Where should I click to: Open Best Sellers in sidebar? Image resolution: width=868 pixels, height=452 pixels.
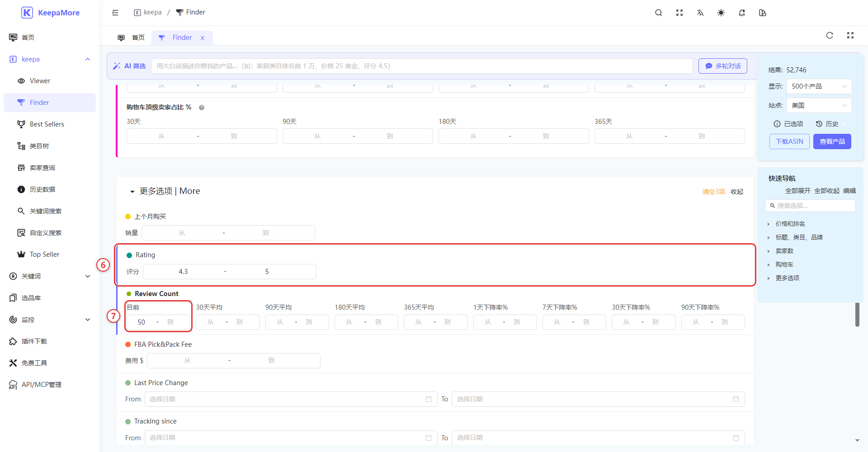click(50, 124)
